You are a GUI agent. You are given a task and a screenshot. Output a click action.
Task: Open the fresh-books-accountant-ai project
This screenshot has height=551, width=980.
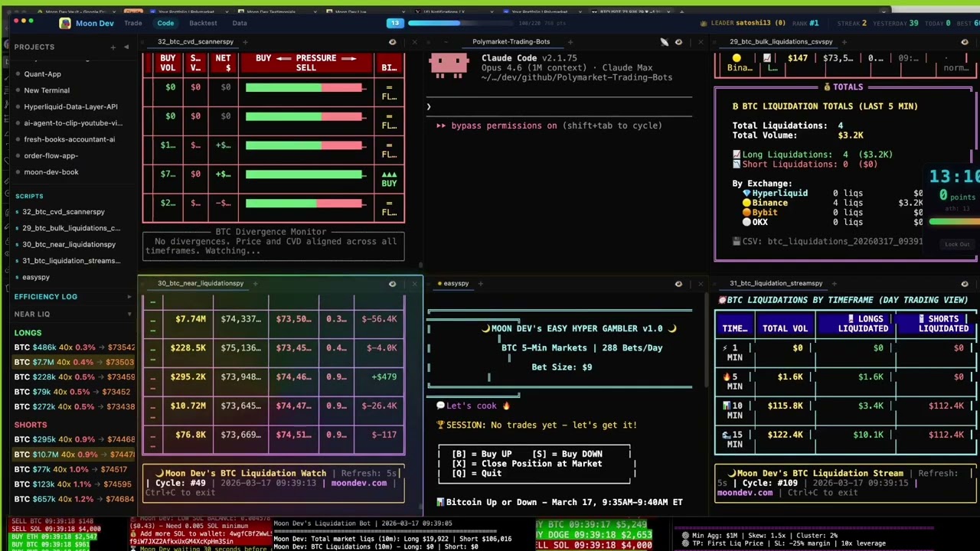click(69, 139)
